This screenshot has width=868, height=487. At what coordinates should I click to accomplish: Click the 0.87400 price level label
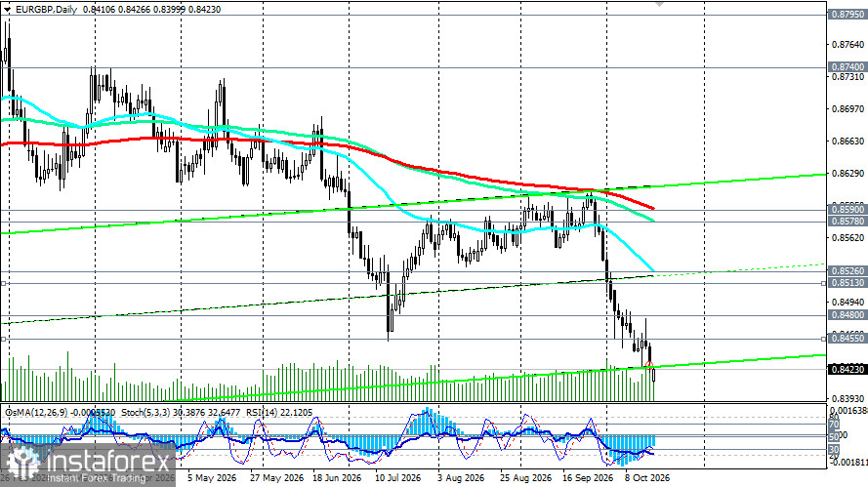(x=847, y=66)
